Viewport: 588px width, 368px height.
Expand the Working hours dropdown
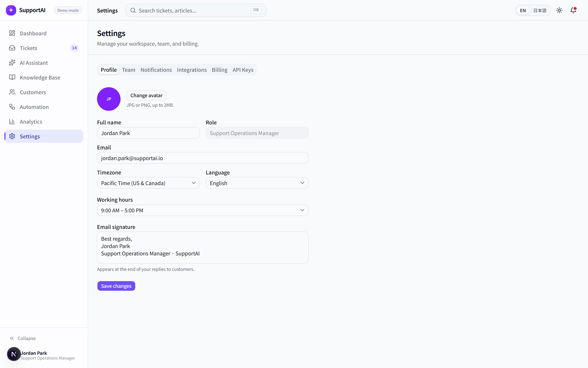(x=203, y=210)
